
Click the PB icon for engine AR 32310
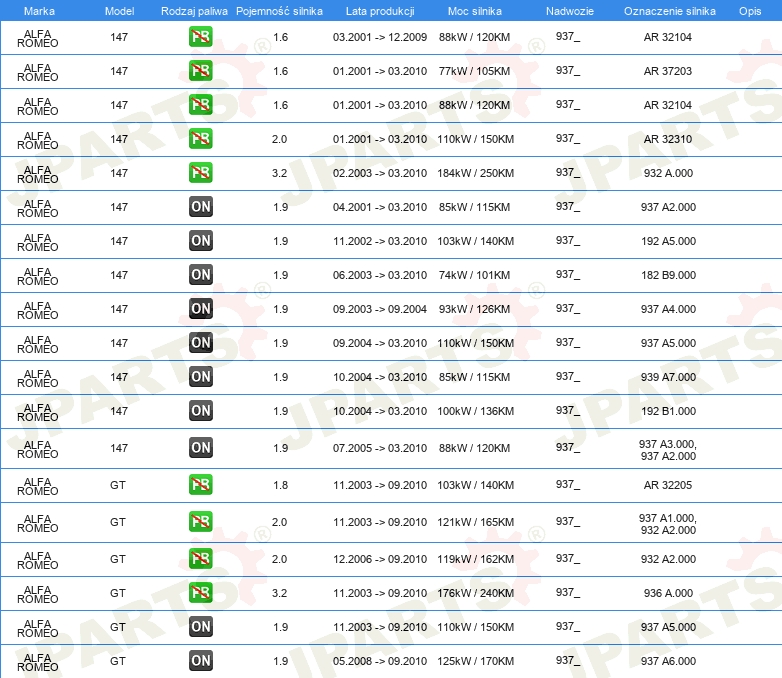200,139
